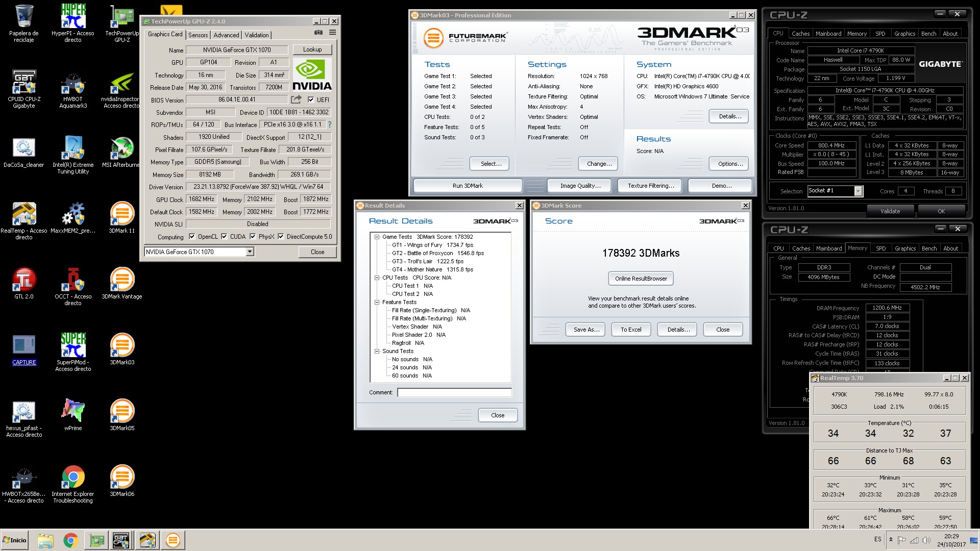Open HWBOT Aquamark3 desktop icon
This screenshot has height=551, width=980.
(73, 89)
